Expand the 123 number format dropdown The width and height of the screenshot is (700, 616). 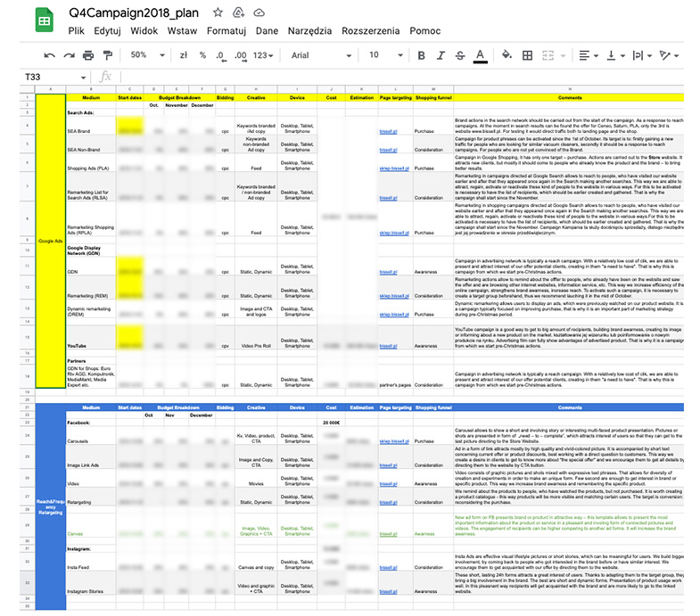(264, 55)
